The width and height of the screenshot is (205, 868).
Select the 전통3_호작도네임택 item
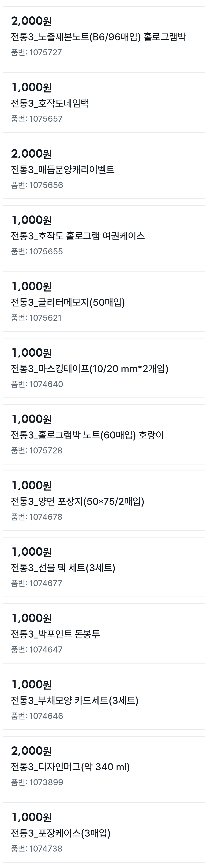click(x=50, y=103)
